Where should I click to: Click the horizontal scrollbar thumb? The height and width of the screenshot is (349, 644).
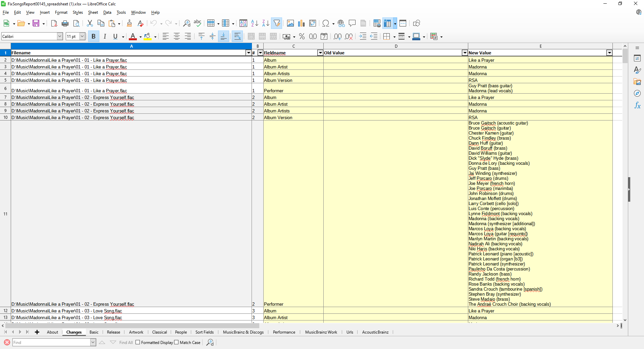[132, 326]
